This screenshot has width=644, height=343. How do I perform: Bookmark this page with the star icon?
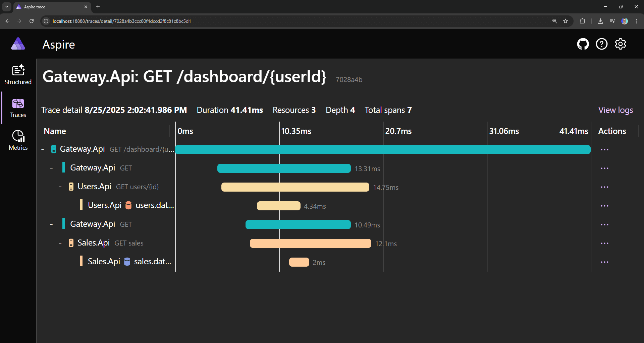click(566, 21)
